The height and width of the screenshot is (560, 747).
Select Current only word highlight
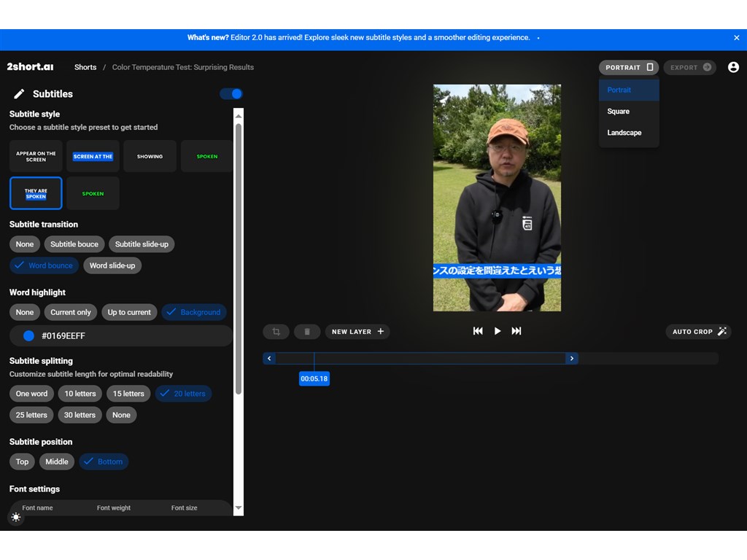point(71,312)
